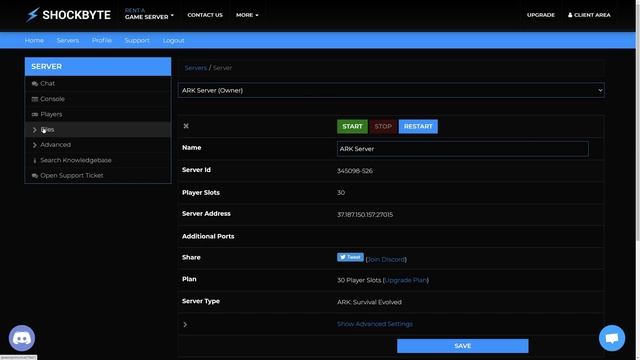Image resolution: width=640 pixels, height=360 pixels.
Task: Click the Shockbyte logo
Action: click(68, 15)
